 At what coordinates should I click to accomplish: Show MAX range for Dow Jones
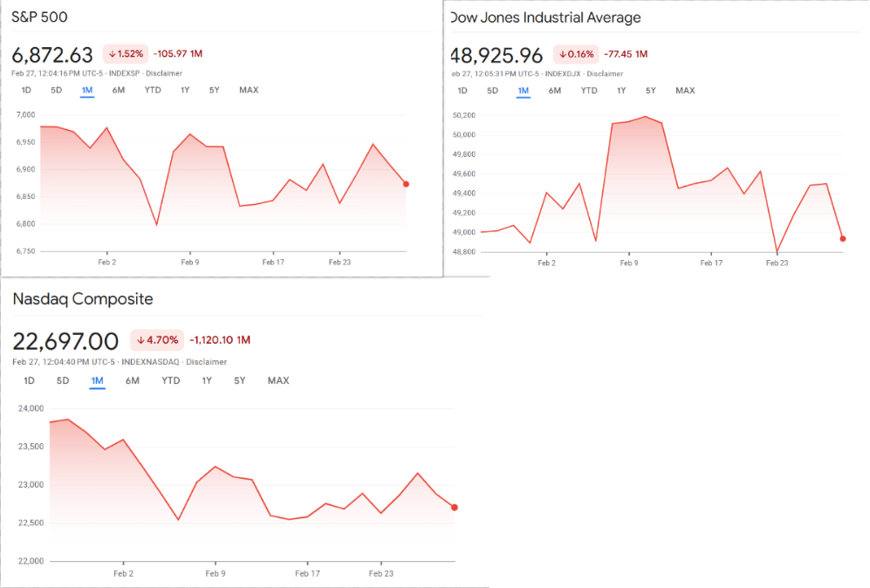685,91
